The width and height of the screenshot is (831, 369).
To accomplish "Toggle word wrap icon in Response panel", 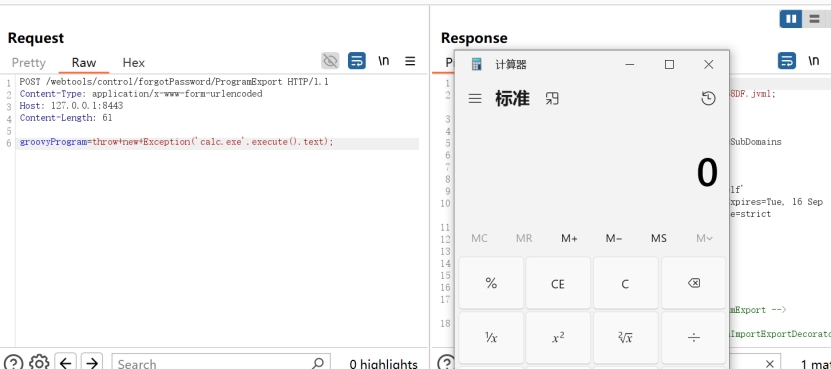I will pos(787,60).
